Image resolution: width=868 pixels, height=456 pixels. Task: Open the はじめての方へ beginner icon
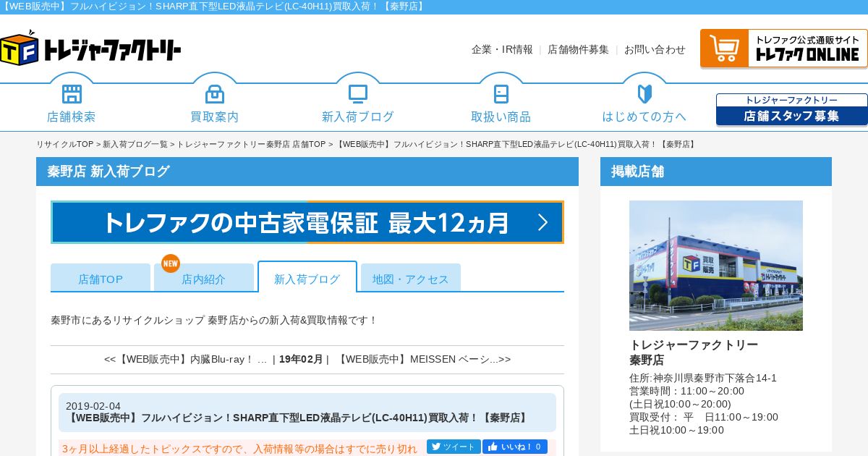pos(644,94)
